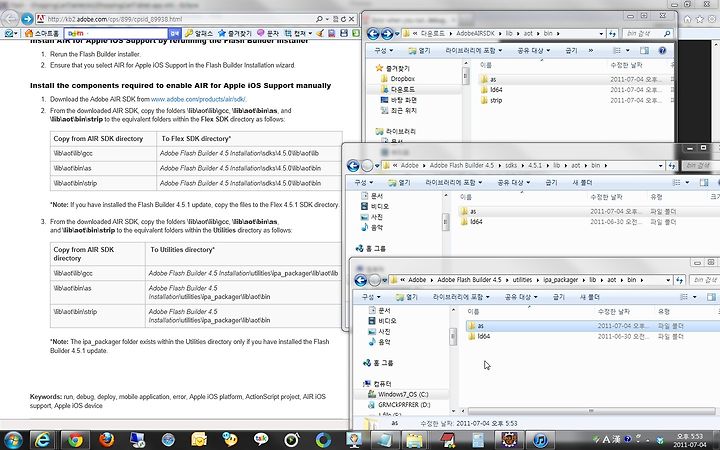Select 다운로드 in AdobeAIRSDK window sidebar
Viewport: 720px width, 450px height.
(398, 90)
